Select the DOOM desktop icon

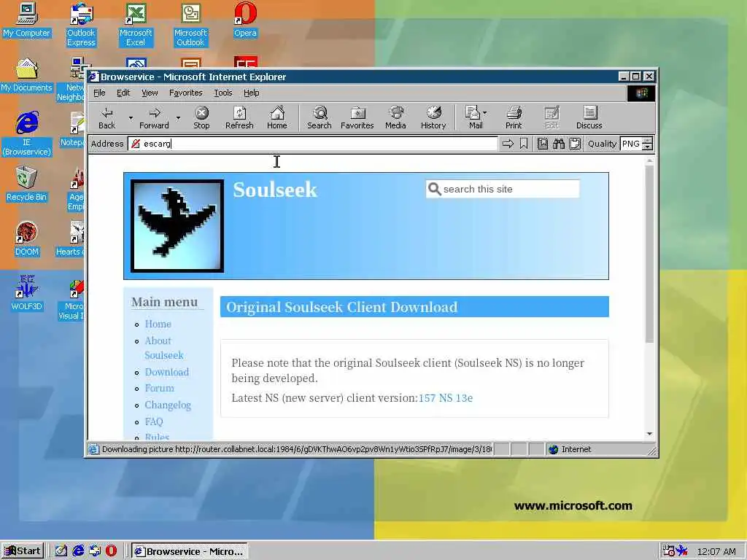coord(27,239)
